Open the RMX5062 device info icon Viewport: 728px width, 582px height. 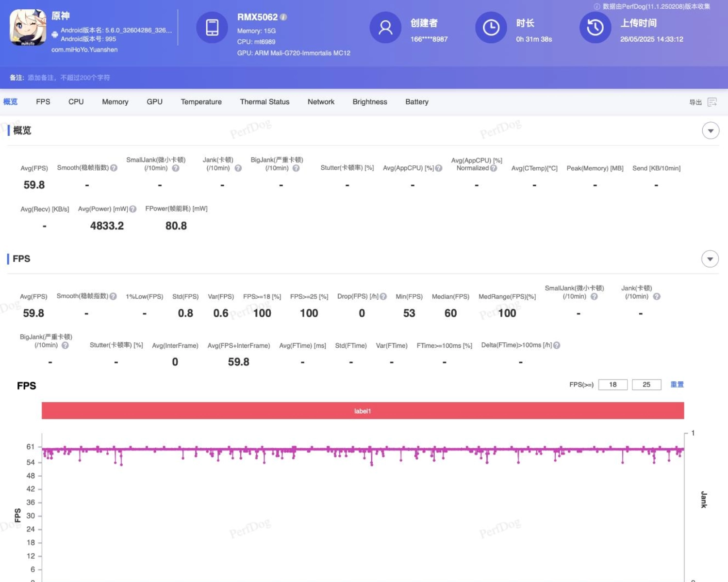(283, 17)
